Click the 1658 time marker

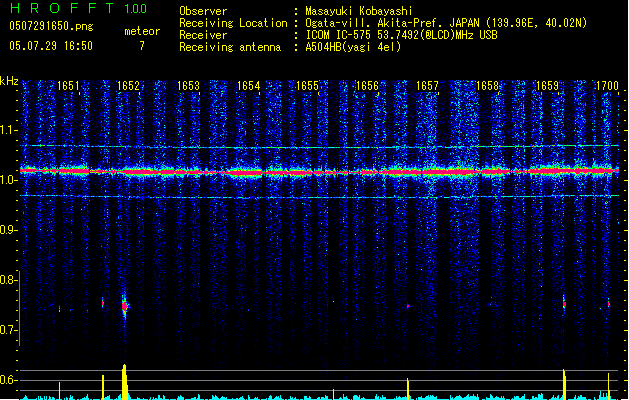[x=487, y=86]
